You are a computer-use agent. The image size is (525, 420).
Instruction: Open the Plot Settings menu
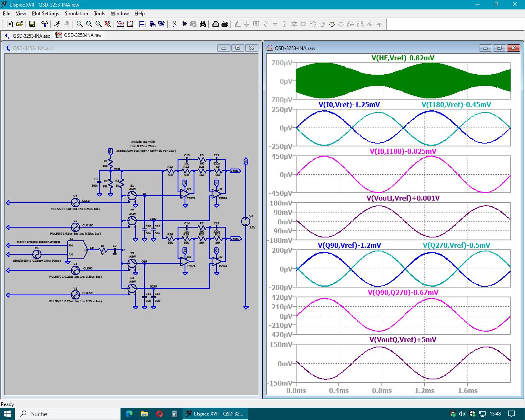point(46,14)
